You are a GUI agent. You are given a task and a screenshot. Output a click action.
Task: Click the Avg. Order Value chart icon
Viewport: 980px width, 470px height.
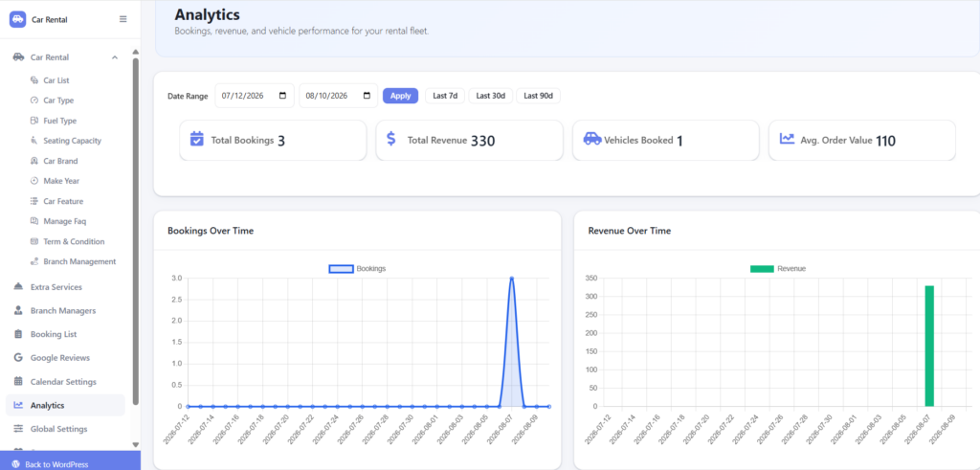pos(788,139)
